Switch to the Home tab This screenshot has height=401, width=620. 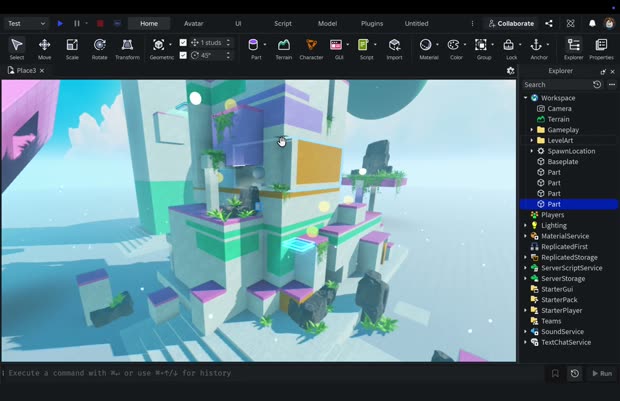tap(149, 23)
